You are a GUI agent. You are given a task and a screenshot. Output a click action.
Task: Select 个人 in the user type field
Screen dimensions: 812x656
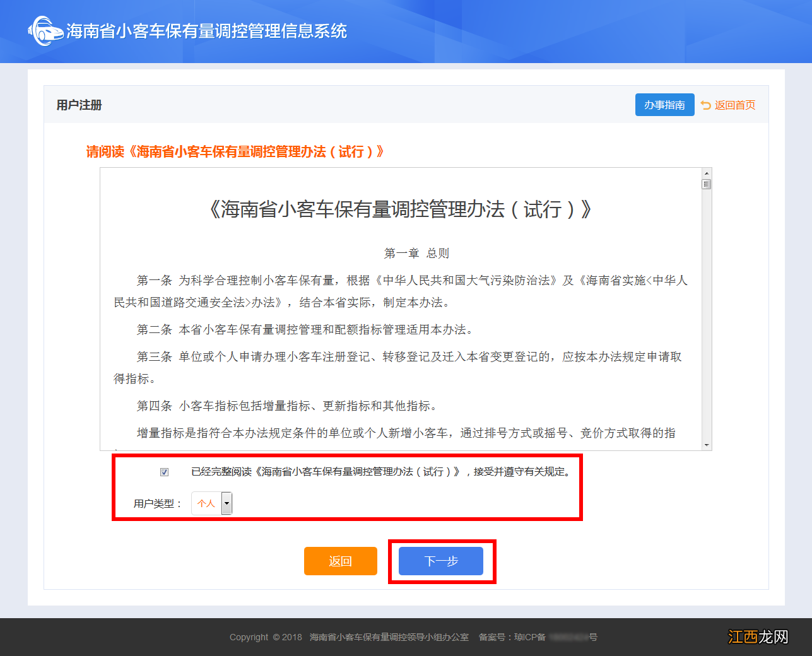point(206,503)
